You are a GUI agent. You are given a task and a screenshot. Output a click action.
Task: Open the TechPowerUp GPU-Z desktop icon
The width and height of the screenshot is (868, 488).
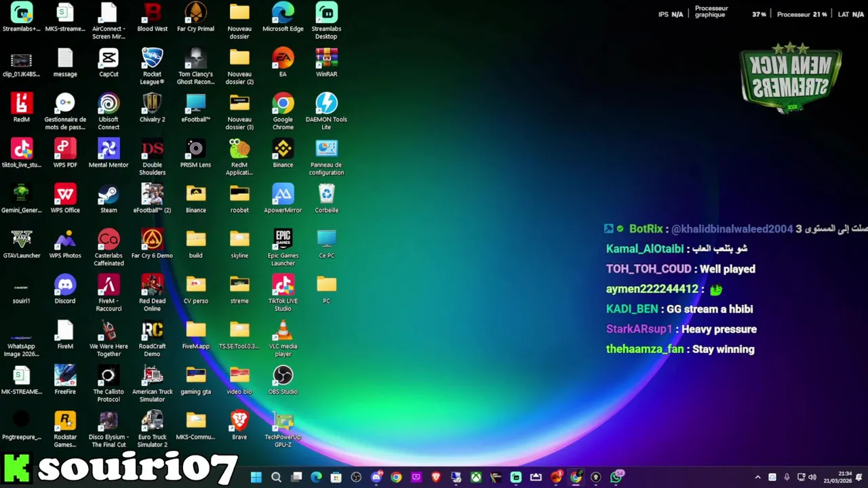tap(283, 429)
